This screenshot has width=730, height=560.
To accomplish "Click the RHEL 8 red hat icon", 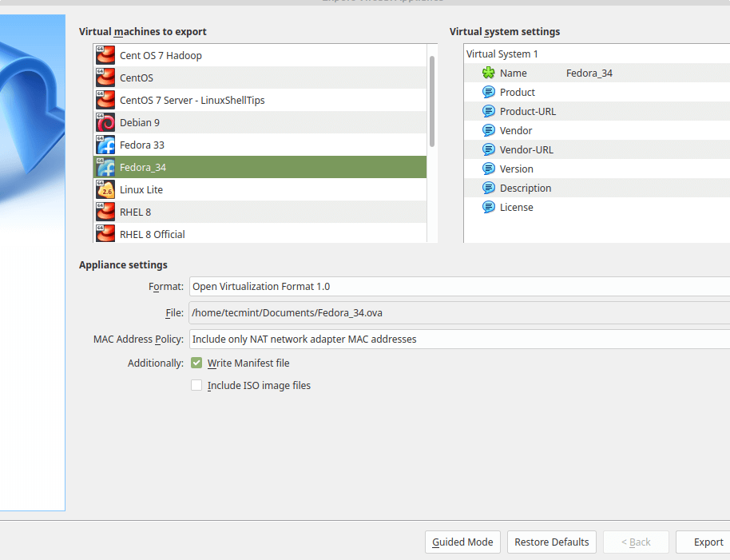I will [x=105, y=212].
